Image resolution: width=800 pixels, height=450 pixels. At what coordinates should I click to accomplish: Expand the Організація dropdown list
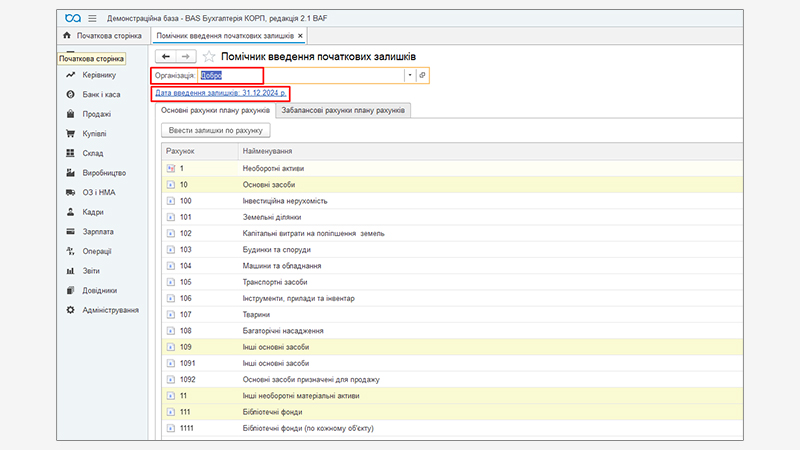point(409,75)
